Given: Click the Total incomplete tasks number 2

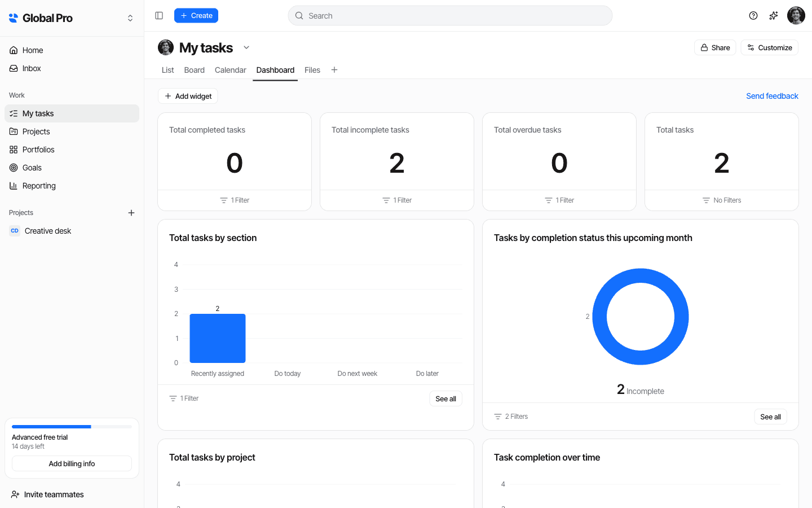Looking at the screenshot, I should (397, 163).
